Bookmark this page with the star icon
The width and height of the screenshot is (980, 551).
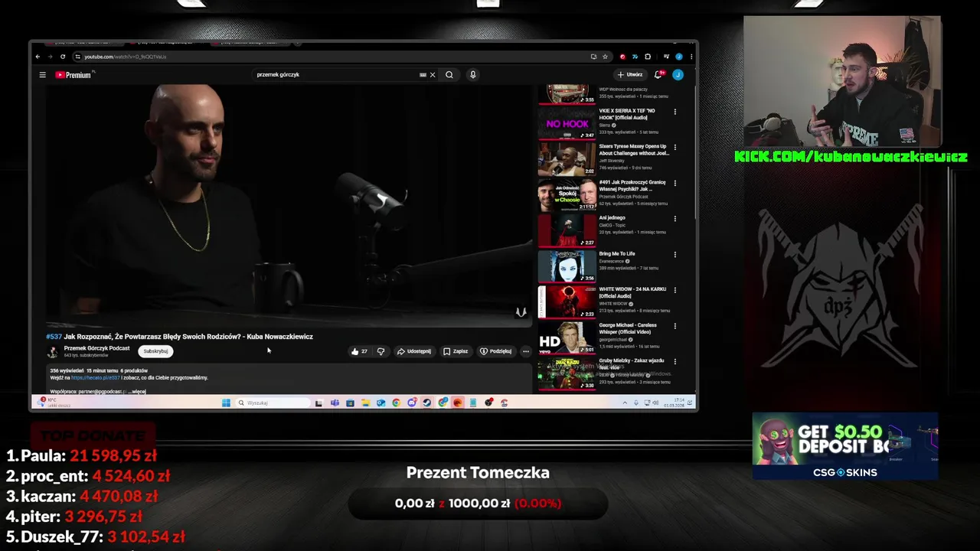pyautogui.click(x=605, y=57)
